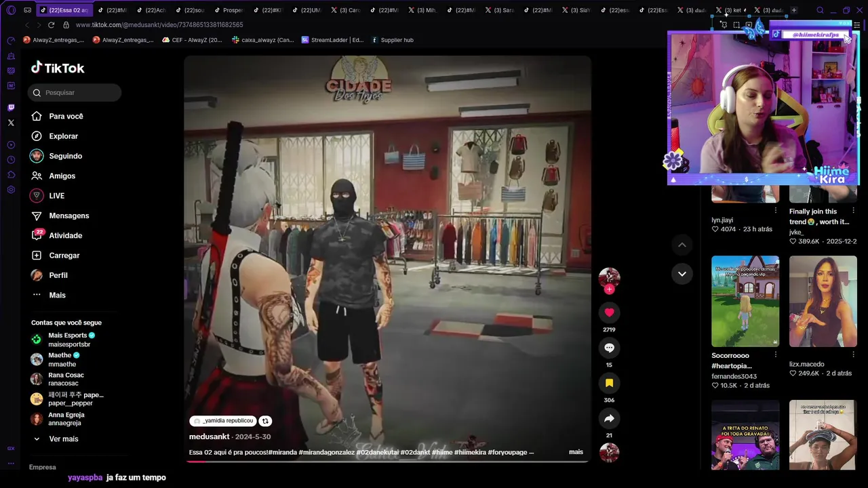
Task: Open the browser tab search magnifier
Action: coord(820,10)
